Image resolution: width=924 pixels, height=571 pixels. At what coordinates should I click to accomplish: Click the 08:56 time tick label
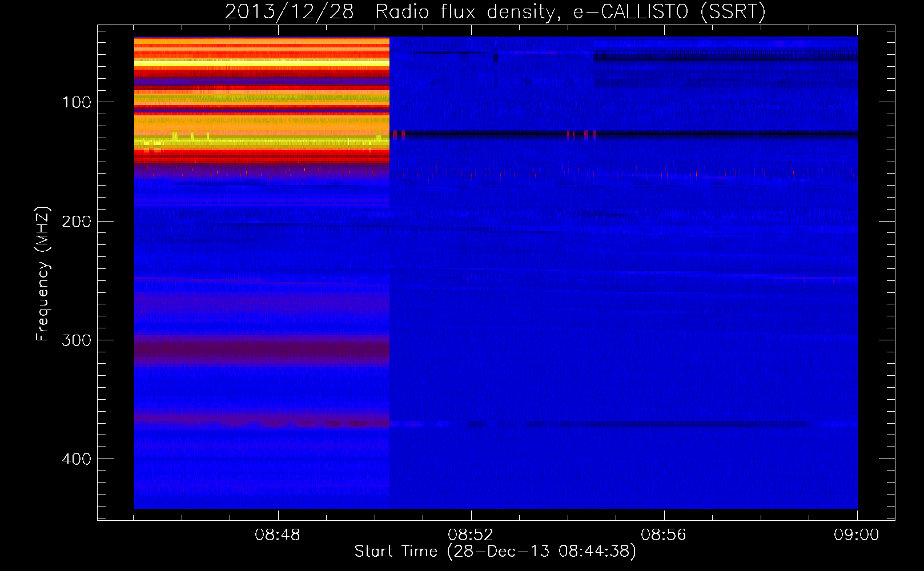(x=664, y=535)
